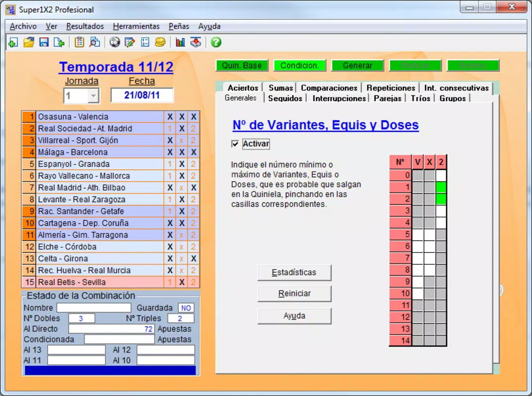The height and width of the screenshot is (396, 532).
Task: Toggle X column cell in row 7
Action: click(x=429, y=258)
